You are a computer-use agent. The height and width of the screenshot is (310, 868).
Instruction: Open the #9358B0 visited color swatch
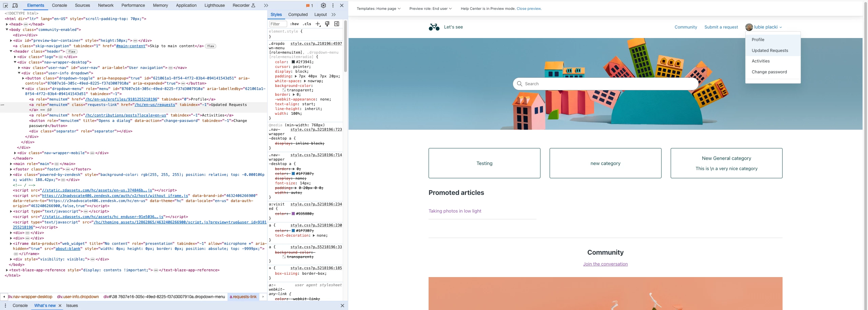pos(293,214)
